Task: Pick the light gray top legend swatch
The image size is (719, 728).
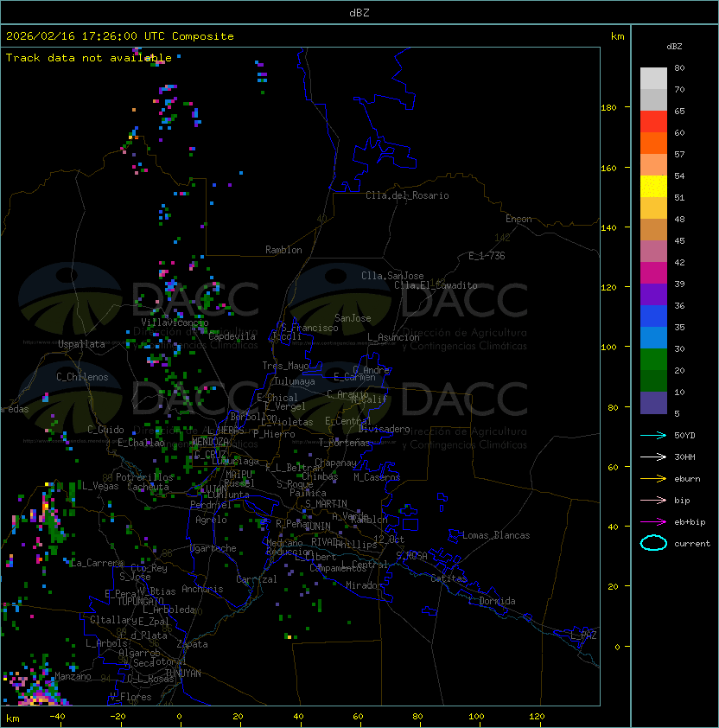Action: point(653,78)
